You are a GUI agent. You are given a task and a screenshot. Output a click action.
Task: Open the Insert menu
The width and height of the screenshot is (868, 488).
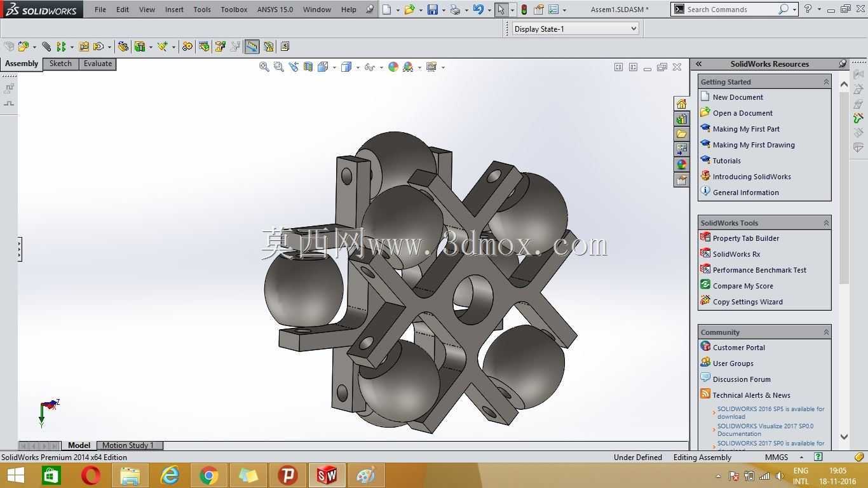click(x=174, y=10)
